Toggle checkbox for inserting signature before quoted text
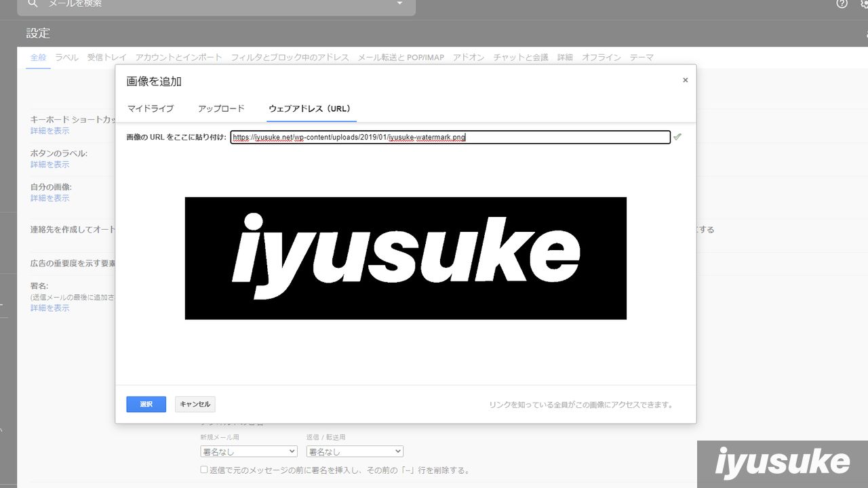This screenshot has height=488, width=868. click(204, 470)
